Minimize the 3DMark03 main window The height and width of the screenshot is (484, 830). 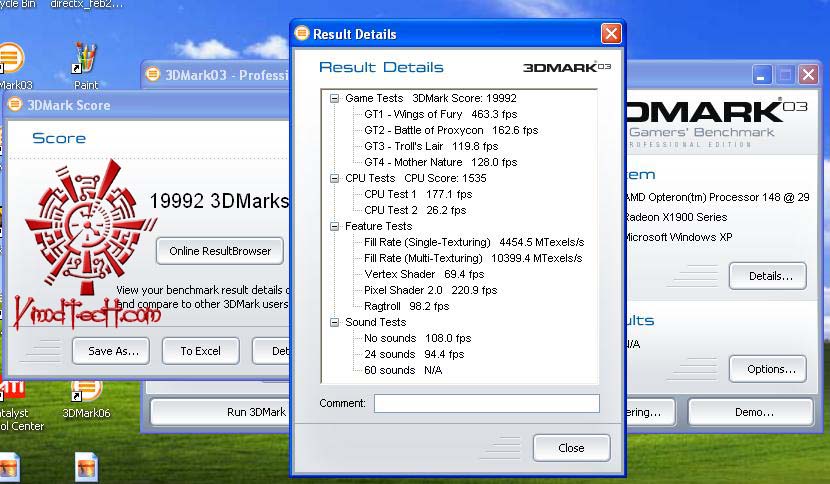point(762,75)
